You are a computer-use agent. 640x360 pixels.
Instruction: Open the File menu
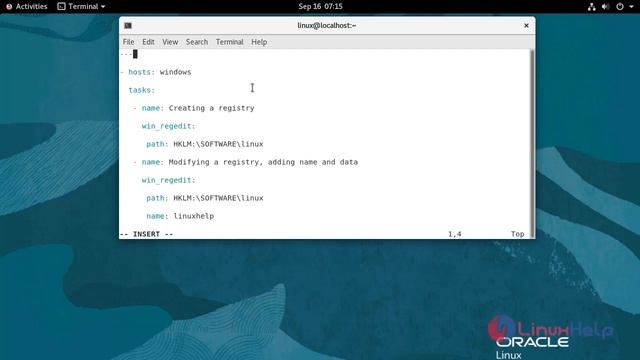[x=128, y=42]
